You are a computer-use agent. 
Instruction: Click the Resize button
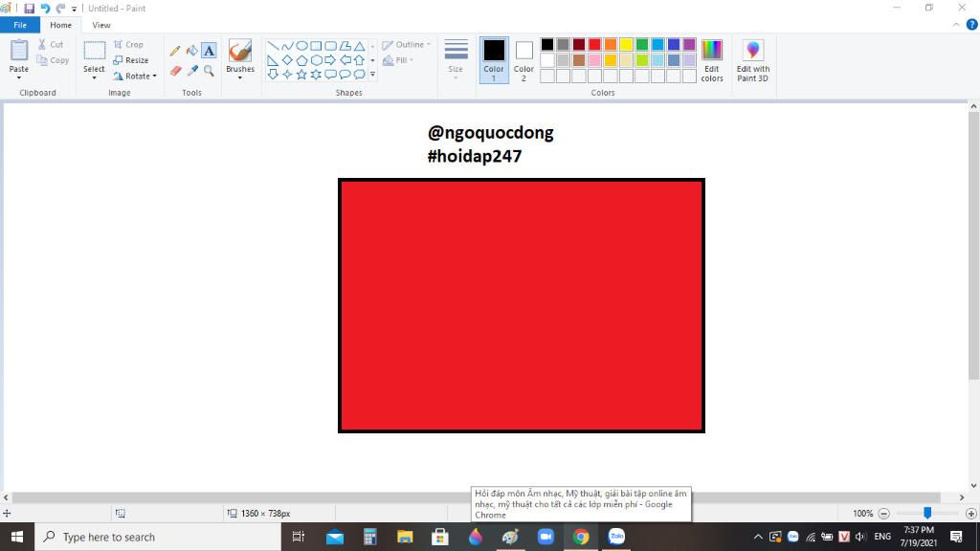131,60
